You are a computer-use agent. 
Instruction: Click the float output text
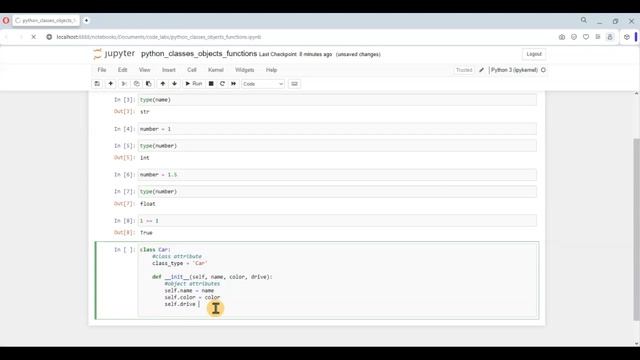click(147, 204)
